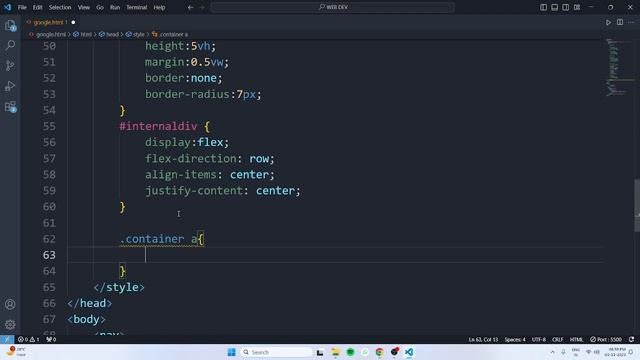Click the #internaldiv selector text
Screen dimensions: 640x360
pyautogui.click(x=158, y=126)
